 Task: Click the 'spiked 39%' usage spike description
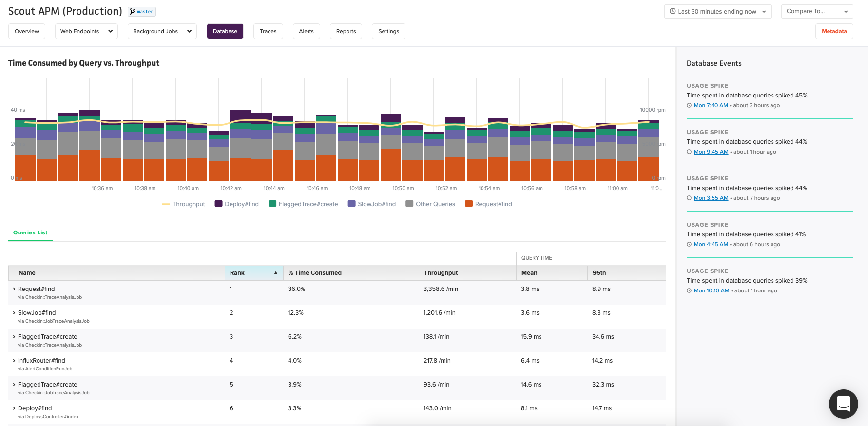coord(747,281)
